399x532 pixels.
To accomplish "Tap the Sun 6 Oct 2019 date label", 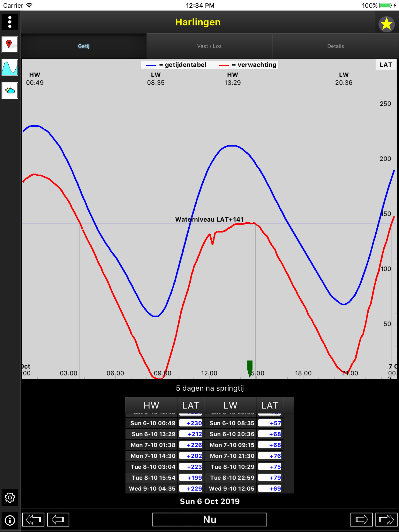I will [x=210, y=501].
